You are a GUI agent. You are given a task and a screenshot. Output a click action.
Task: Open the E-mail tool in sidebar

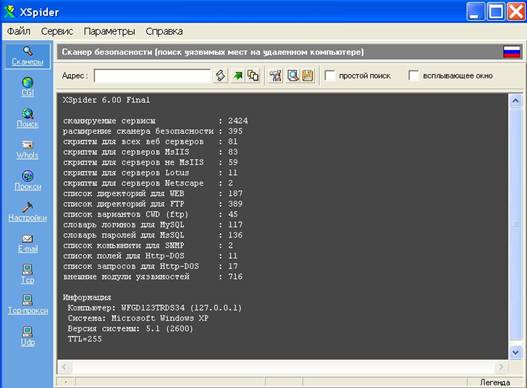(28, 243)
